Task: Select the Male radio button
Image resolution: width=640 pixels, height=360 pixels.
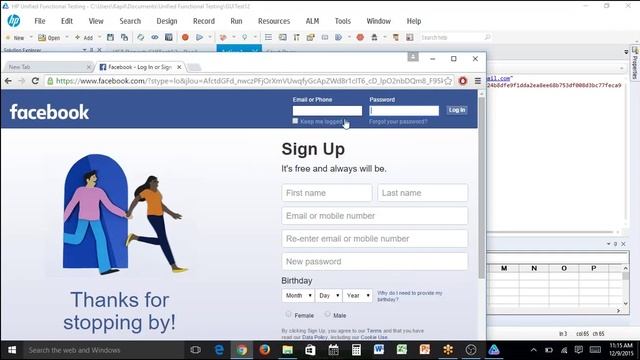Action: (327, 314)
